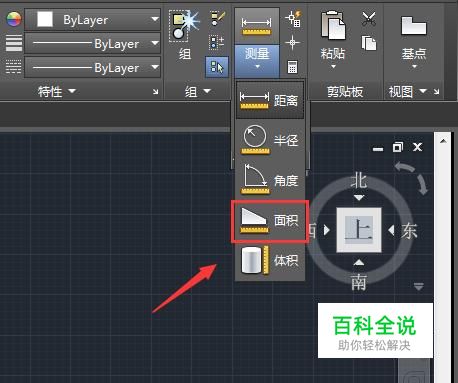This screenshot has width=458, height=383.
Task: Open the quick calculator icon
Action: pyautogui.click(x=292, y=67)
